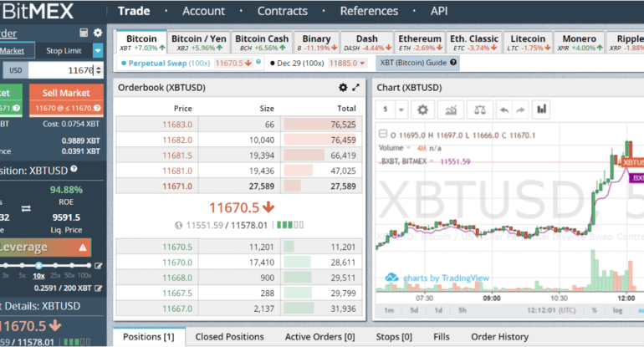
Task: Click the TradingView cloud logo
Action: pyautogui.click(x=391, y=278)
